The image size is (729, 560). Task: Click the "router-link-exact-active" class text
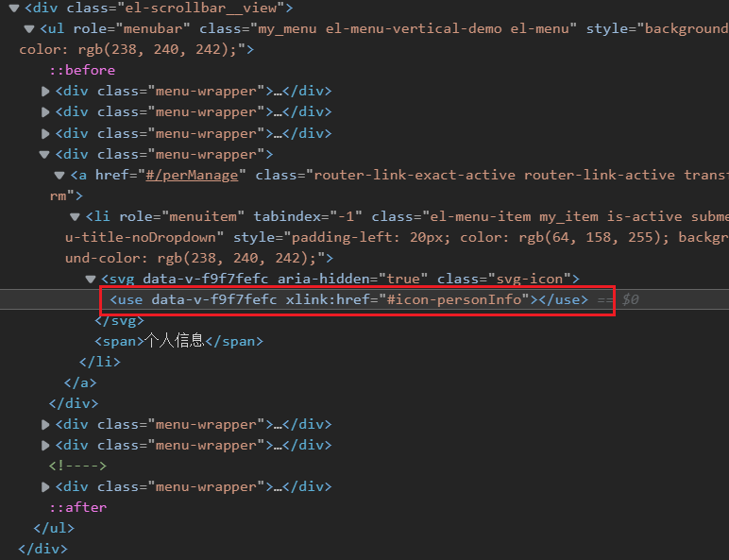pyautogui.click(x=415, y=176)
